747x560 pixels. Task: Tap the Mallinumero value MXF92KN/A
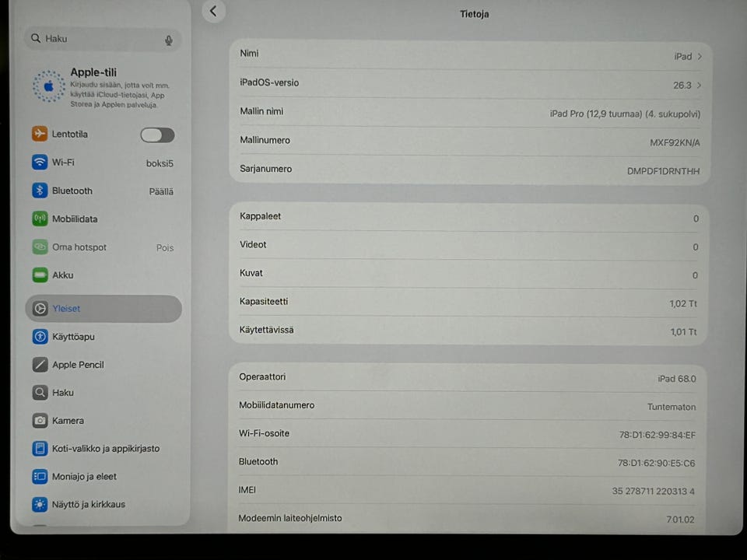675,142
